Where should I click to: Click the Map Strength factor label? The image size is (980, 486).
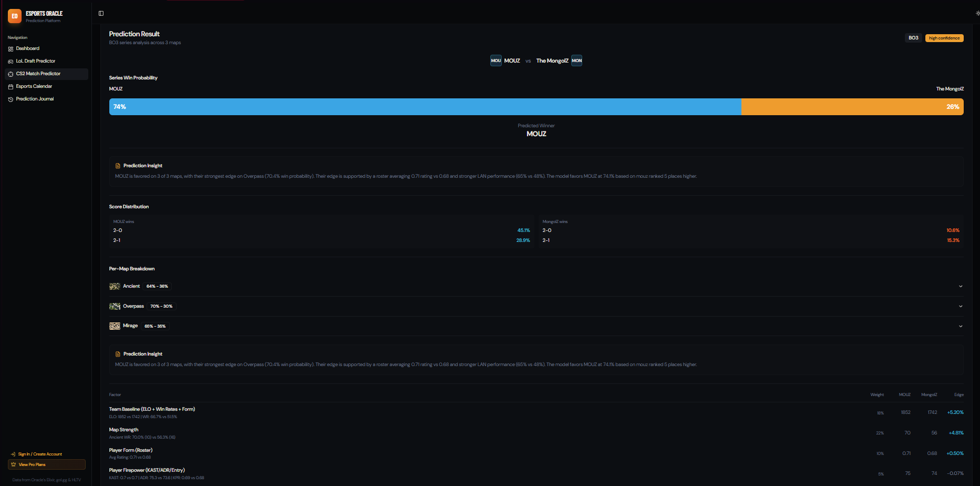(123, 430)
